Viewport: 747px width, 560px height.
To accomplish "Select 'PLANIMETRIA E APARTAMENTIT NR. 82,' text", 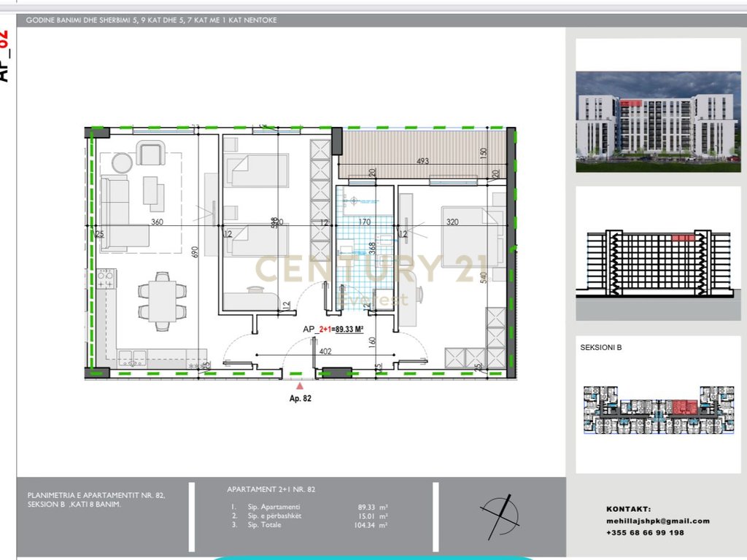I will [x=96, y=495].
